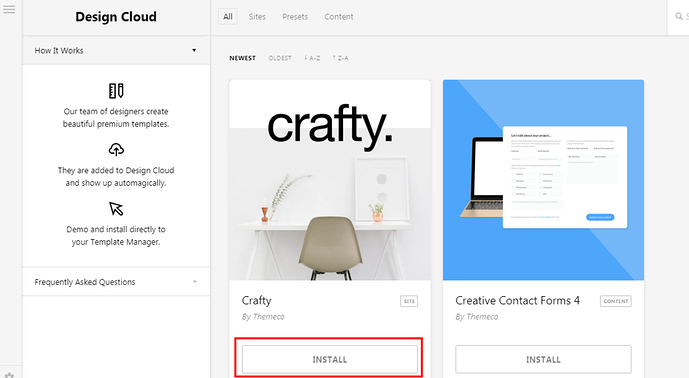The width and height of the screenshot is (689, 378).
Task: Expand Frequently Asked Questions section
Action: 116,282
